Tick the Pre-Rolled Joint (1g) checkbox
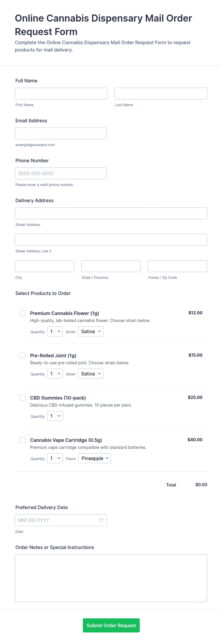The height and width of the screenshot is (644, 220). 22,355
